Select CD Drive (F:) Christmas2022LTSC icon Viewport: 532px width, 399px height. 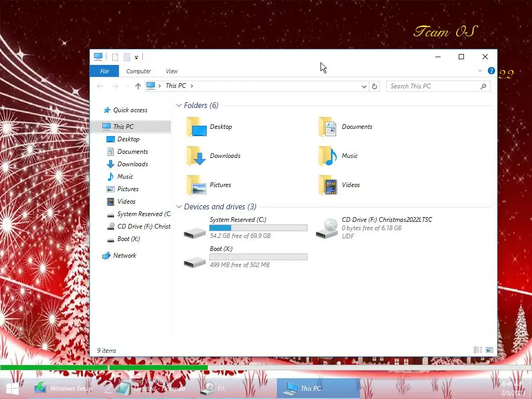click(x=326, y=229)
